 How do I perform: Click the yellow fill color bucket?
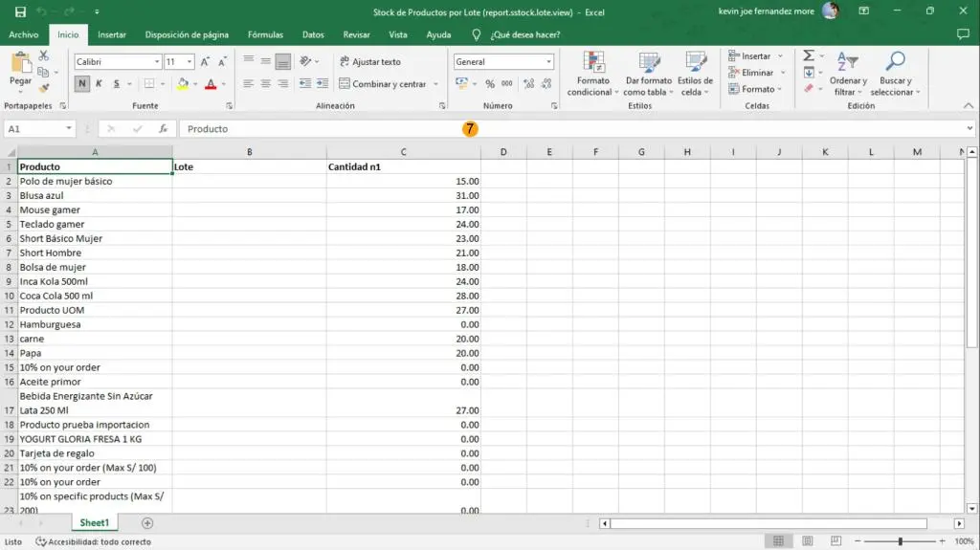click(183, 84)
